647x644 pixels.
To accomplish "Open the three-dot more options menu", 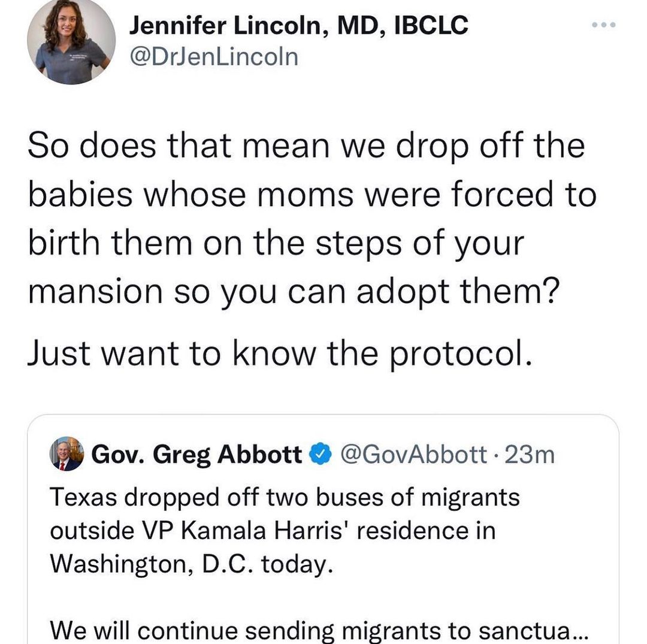I will [x=603, y=26].
